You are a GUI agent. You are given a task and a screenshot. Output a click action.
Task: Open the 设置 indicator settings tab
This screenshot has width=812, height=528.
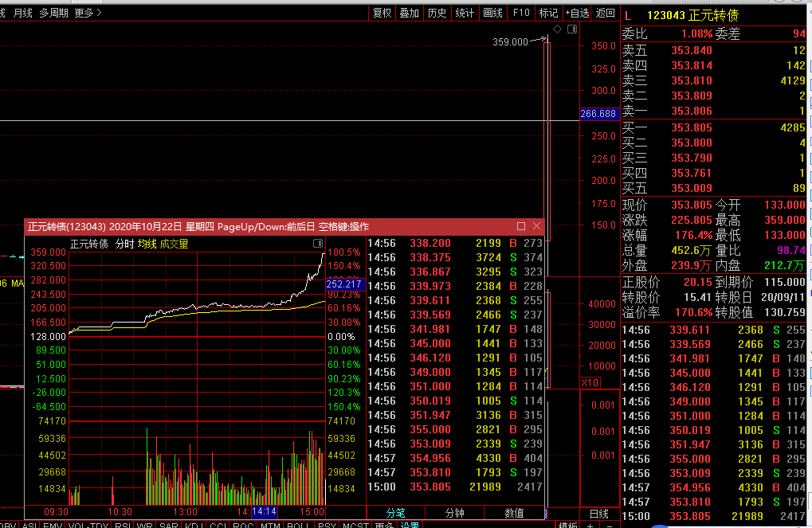[410, 525]
